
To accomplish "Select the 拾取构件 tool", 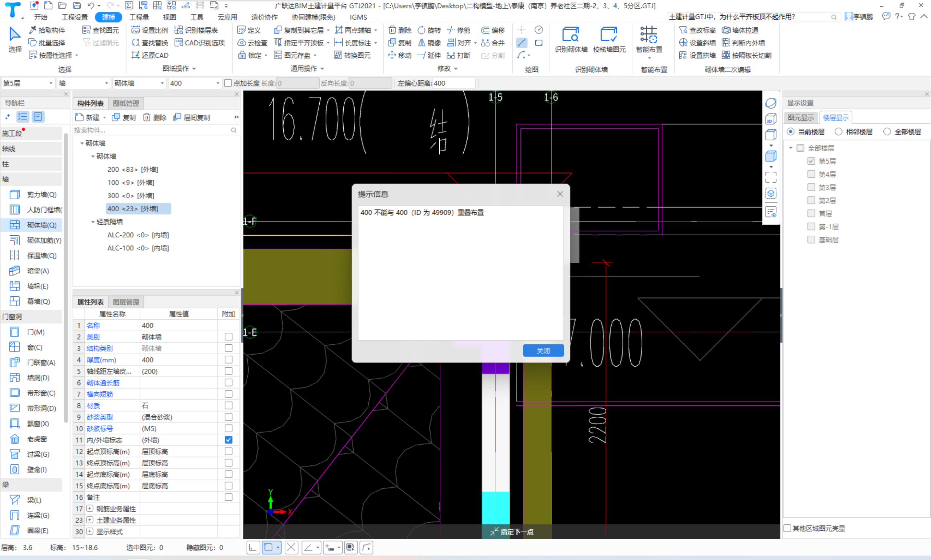I will point(47,30).
